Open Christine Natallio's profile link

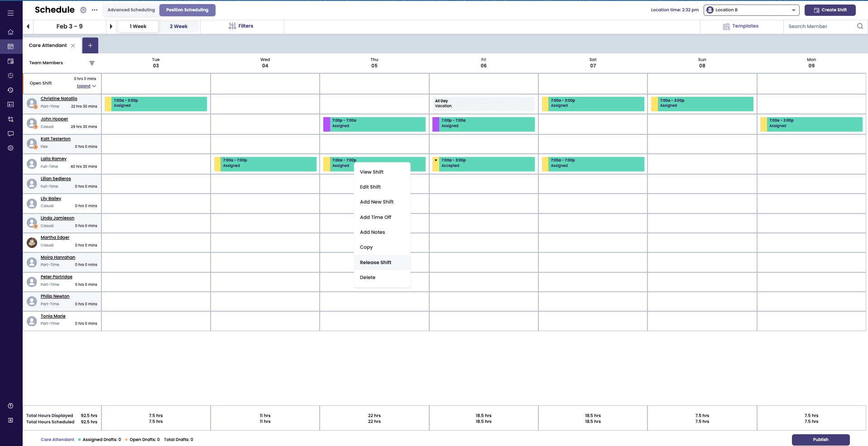point(59,99)
